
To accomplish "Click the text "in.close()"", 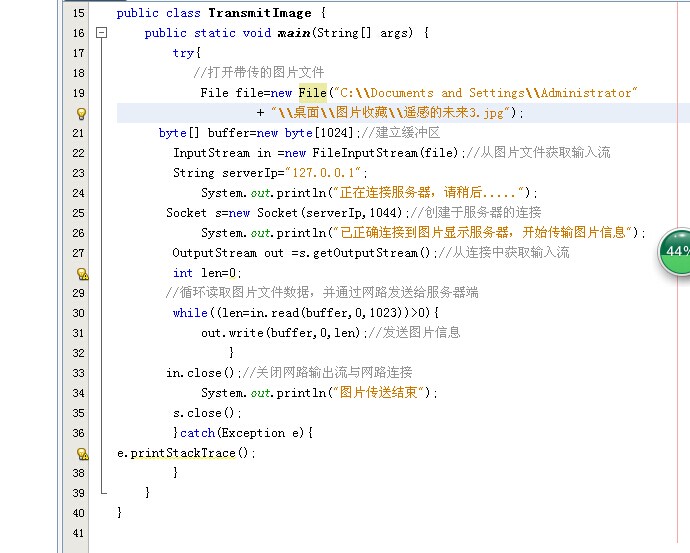I will [x=200, y=373].
